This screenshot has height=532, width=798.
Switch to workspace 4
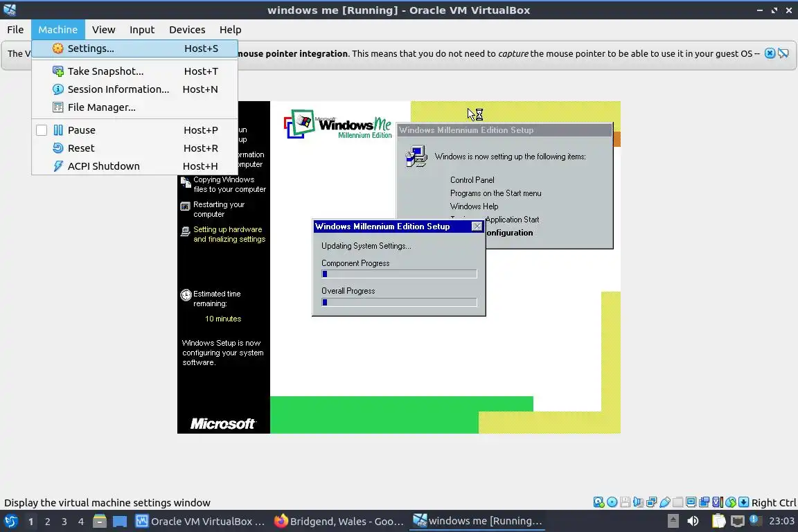[x=81, y=522]
